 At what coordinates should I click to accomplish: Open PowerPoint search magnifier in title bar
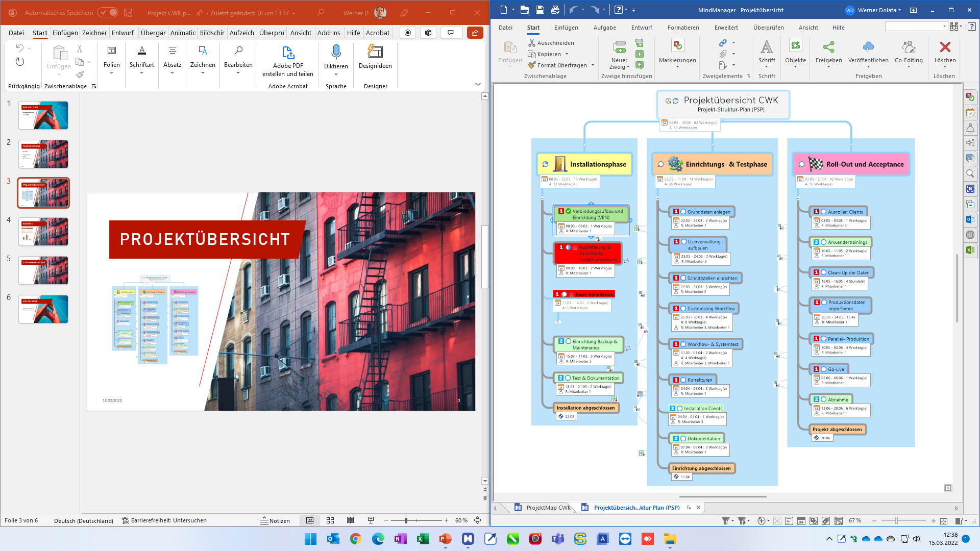coord(320,13)
